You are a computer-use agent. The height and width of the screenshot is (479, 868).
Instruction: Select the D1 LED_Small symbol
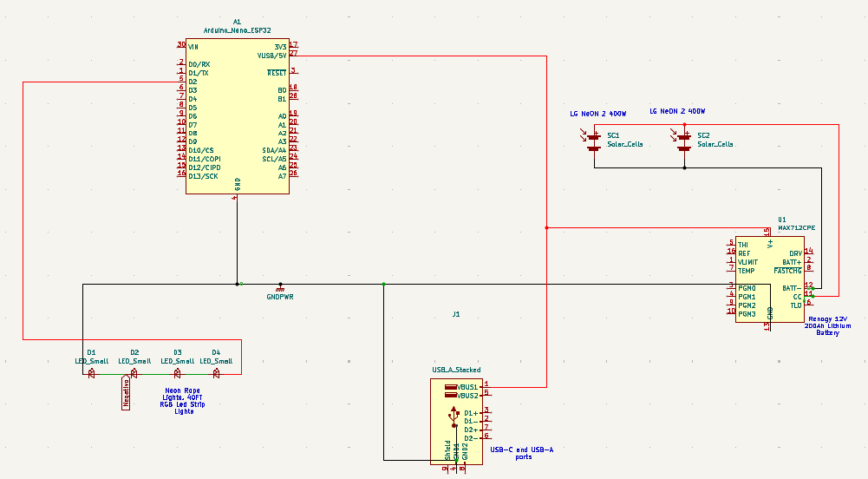point(91,373)
